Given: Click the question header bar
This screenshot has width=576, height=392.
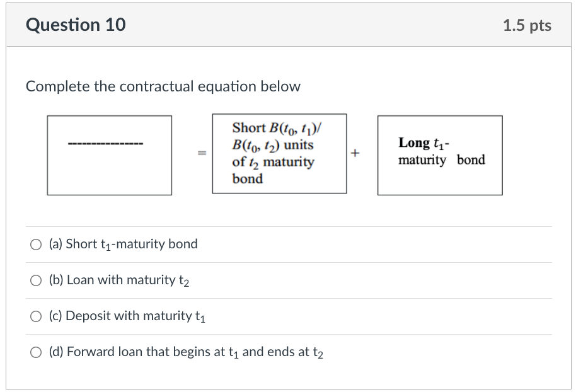Looking at the screenshot, I should coord(288,25).
